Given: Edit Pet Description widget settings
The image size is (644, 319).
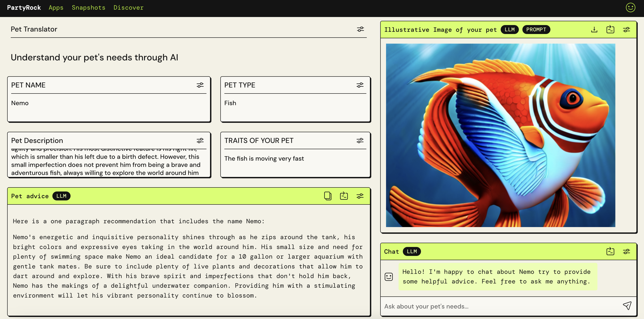Looking at the screenshot, I should coord(200,141).
